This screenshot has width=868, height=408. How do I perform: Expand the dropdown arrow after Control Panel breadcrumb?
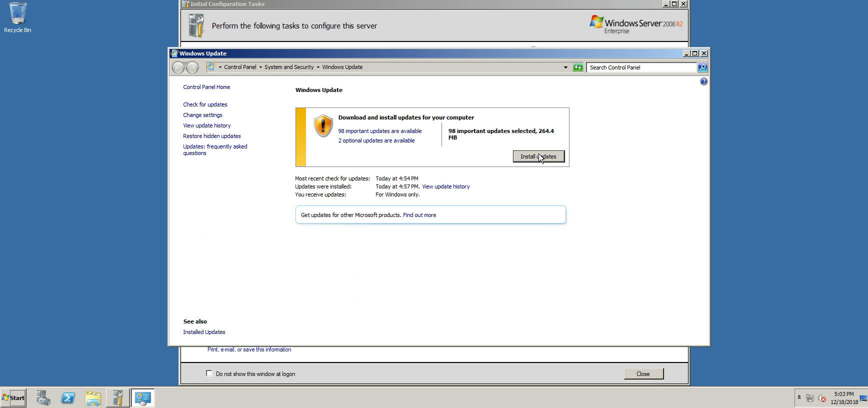point(260,67)
